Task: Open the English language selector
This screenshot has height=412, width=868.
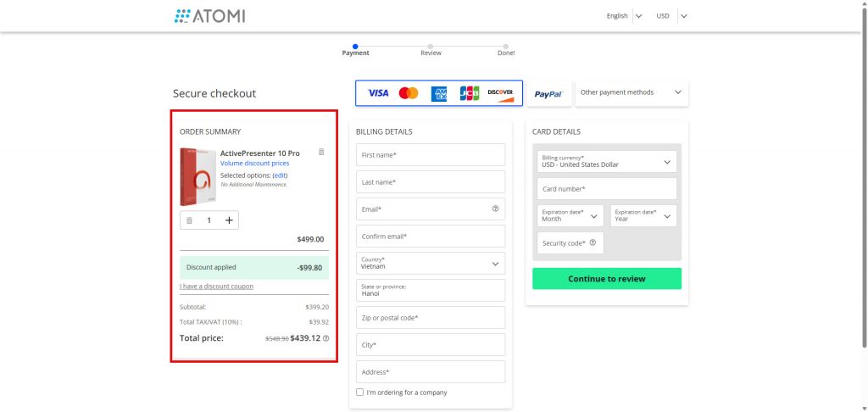Action: pos(624,15)
